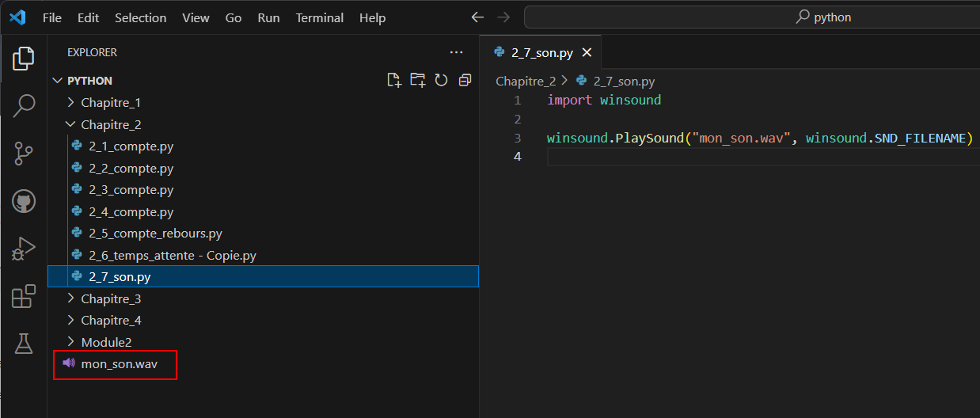Open the Go menu
This screenshot has height=418, width=980.
coord(234,17)
